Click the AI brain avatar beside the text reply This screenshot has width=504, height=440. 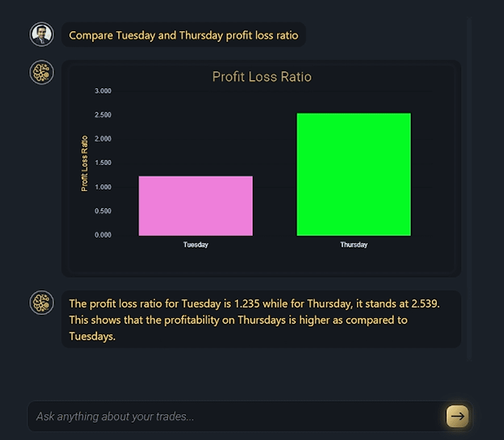pyautogui.click(x=41, y=302)
